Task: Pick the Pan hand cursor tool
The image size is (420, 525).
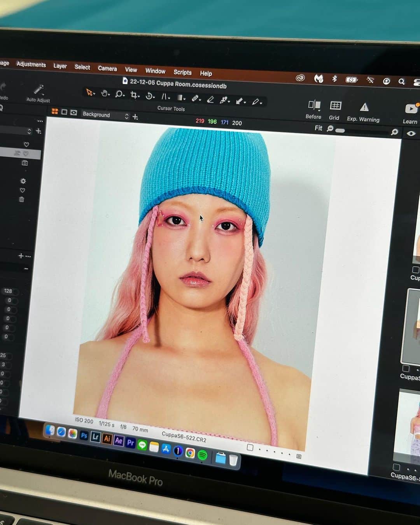Action: click(104, 93)
